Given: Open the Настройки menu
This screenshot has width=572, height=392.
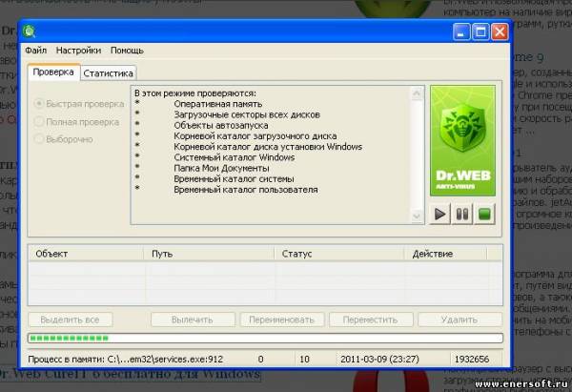Looking at the screenshot, I should 78,51.
